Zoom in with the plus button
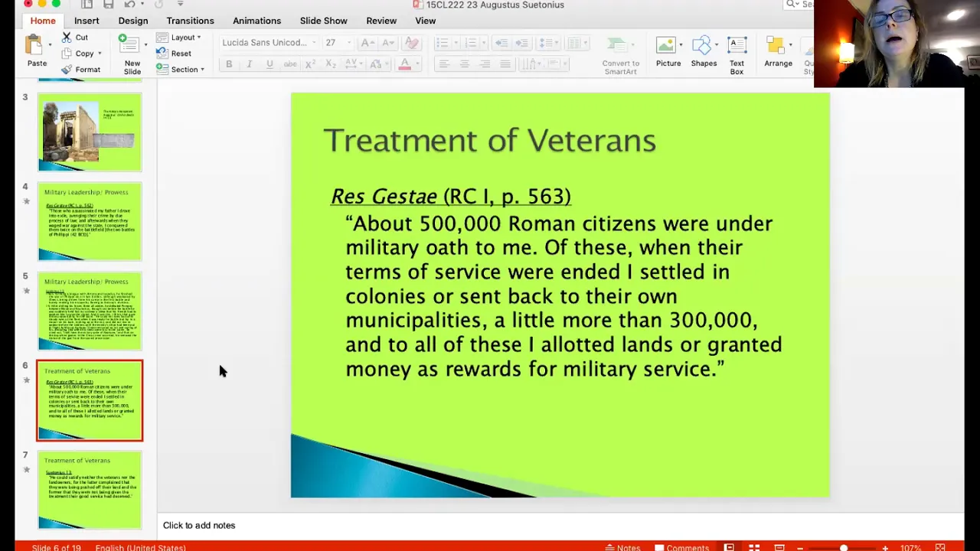The image size is (980, 551). tap(885, 547)
